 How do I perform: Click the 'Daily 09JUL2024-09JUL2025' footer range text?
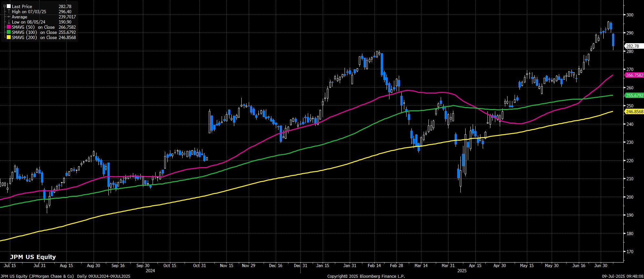[104, 276]
